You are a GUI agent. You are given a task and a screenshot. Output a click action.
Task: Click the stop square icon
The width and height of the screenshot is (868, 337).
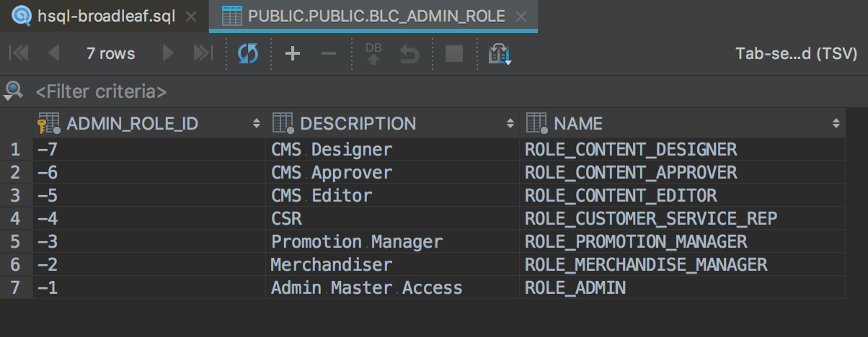click(454, 53)
